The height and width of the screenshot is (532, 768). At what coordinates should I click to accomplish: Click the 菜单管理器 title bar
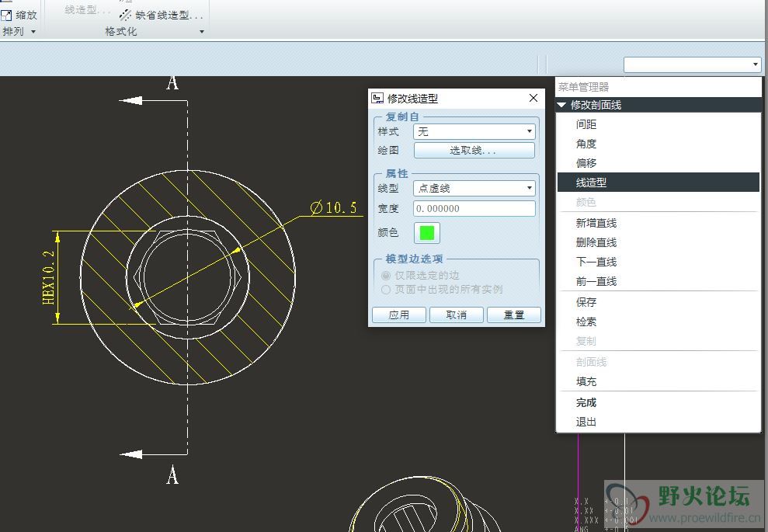point(658,87)
